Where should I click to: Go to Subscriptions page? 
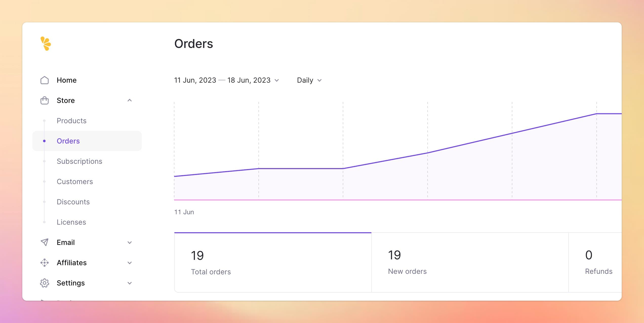79,161
